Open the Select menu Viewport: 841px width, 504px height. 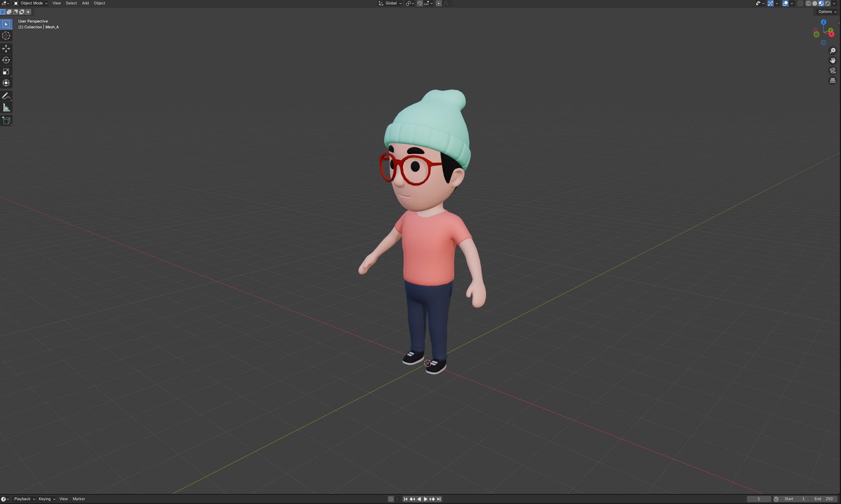(71, 3)
